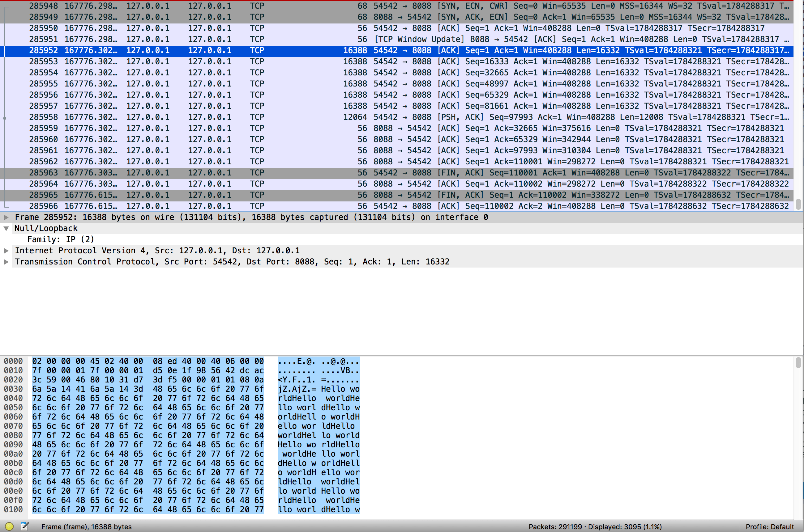The height and width of the screenshot is (532, 804).
Task: Expand Internet Protocol Version 4 details
Action: click(6, 251)
